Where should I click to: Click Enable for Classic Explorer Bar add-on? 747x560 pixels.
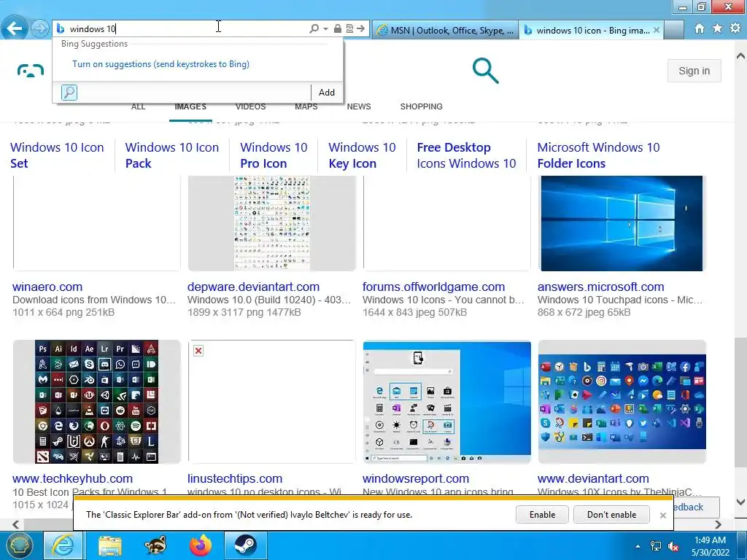click(x=542, y=515)
